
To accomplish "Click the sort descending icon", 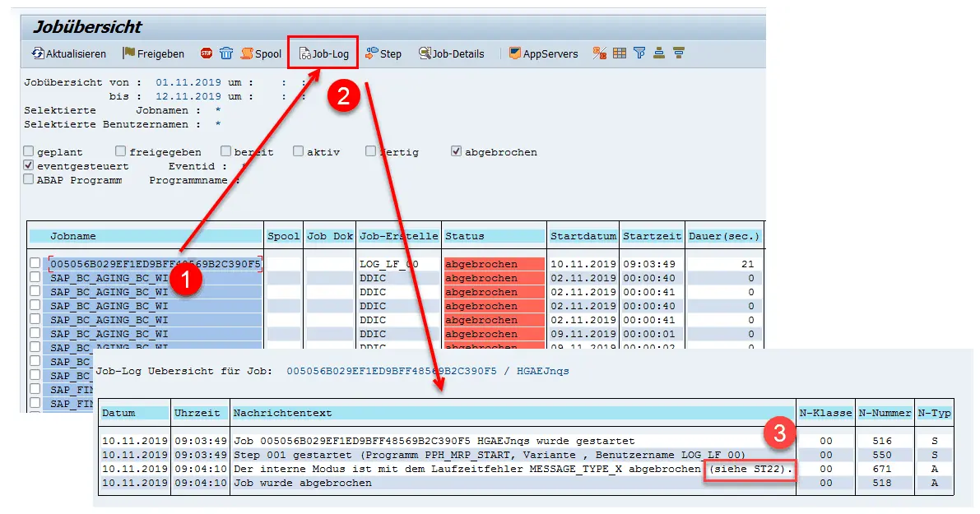I will pyautogui.click(x=679, y=53).
